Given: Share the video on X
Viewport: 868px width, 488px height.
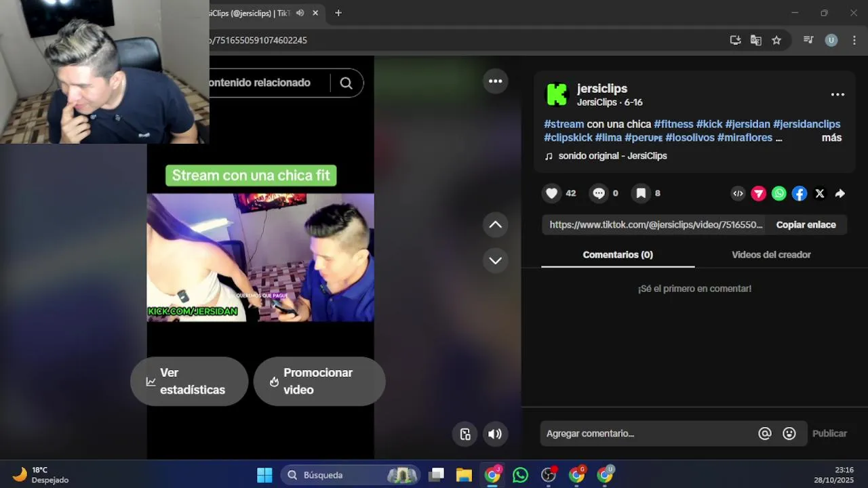Looking at the screenshot, I should 820,194.
